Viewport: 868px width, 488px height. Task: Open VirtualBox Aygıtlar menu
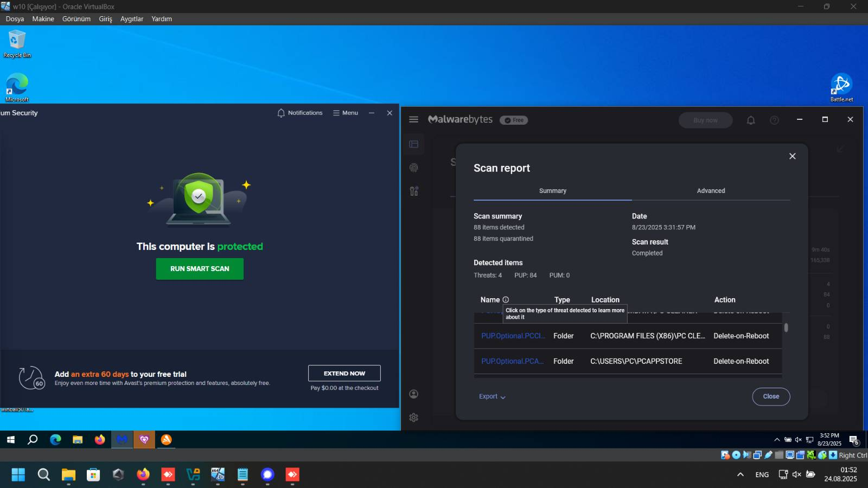[132, 19]
